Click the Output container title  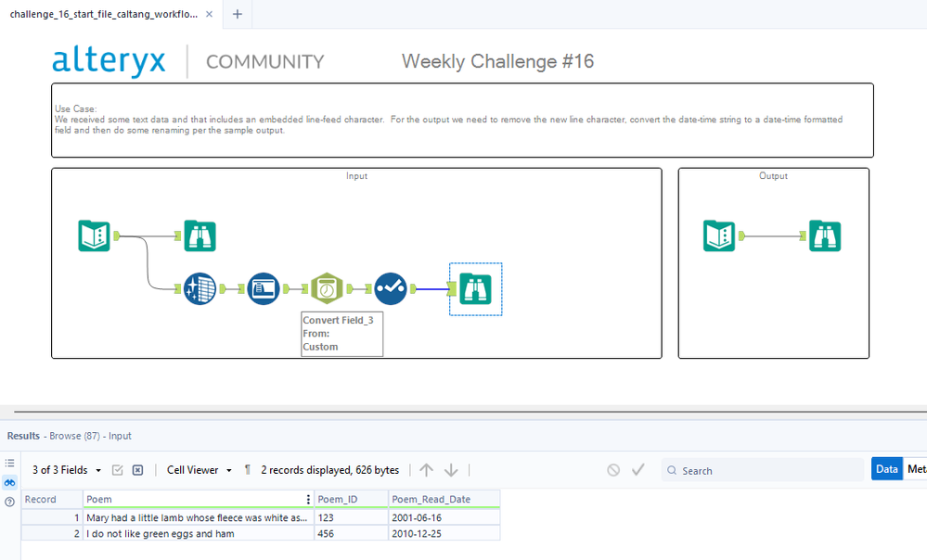[773, 176]
